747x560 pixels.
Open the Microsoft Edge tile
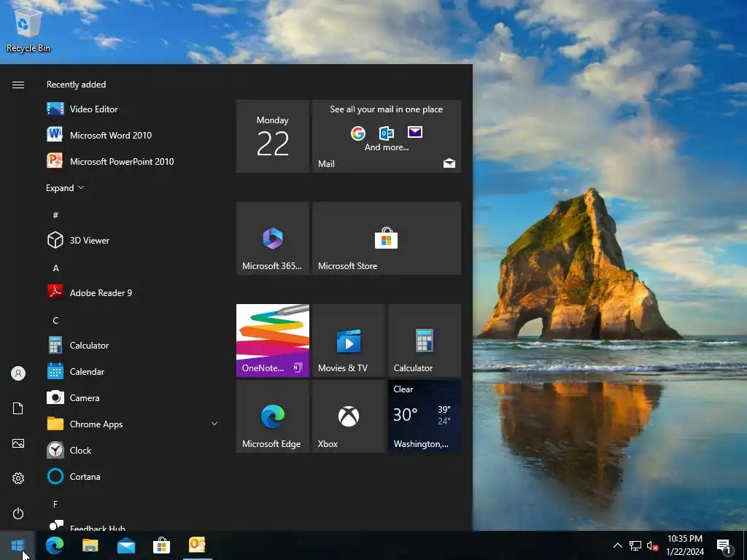coord(273,416)
